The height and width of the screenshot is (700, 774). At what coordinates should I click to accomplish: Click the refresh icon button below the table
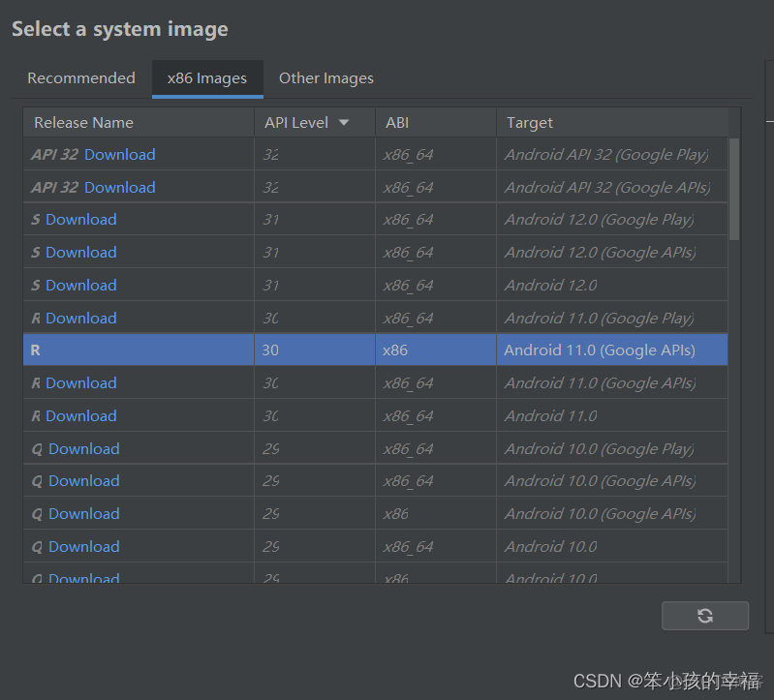point(704,616)
